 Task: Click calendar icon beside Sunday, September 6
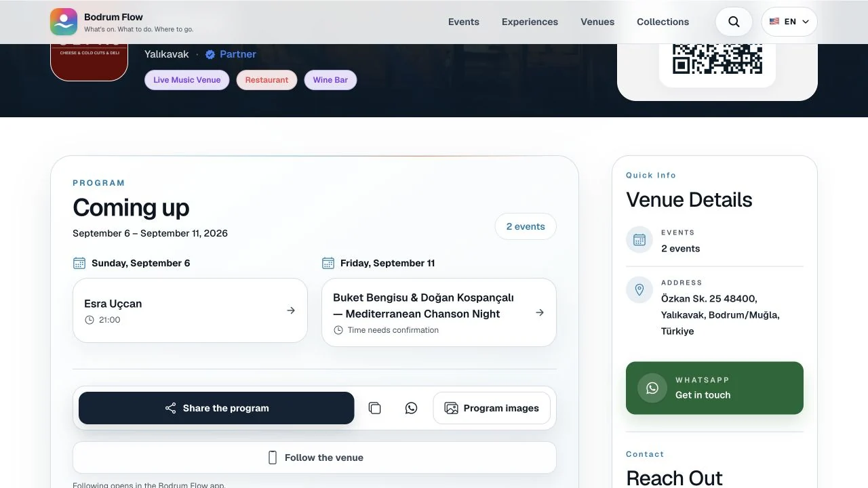coord(79,263)
